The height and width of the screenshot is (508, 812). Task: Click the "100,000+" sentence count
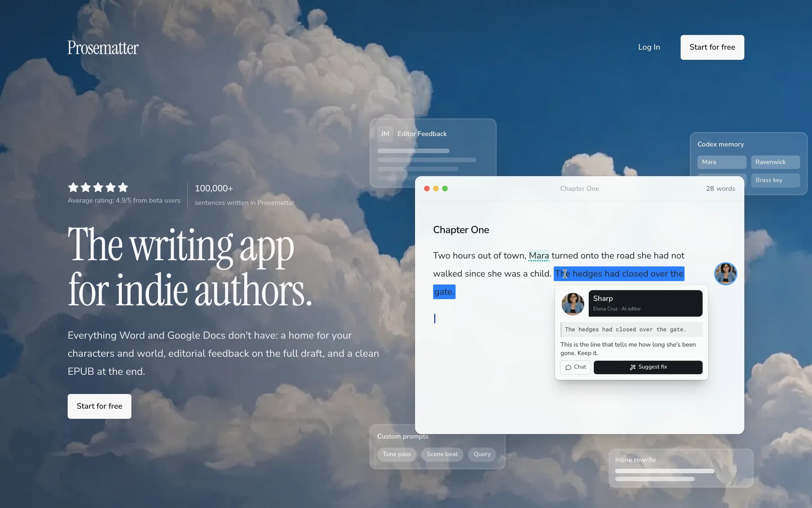pos(214,189)
